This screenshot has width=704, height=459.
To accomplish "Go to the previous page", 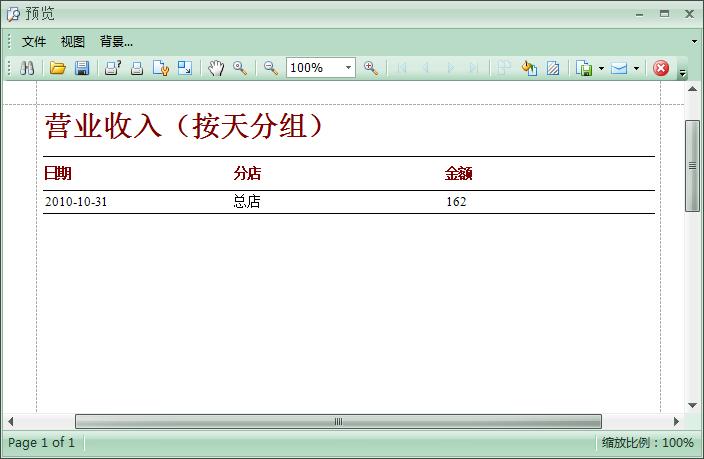I will tap(426, 68).
